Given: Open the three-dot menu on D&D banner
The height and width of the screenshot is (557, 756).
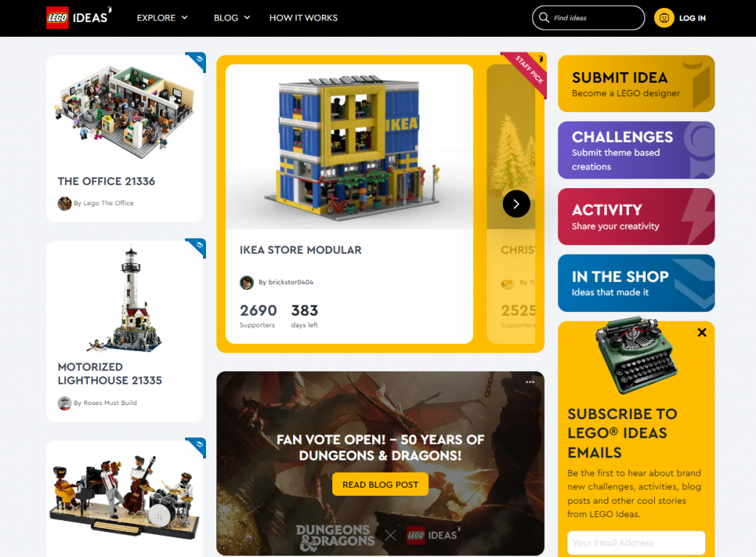Looking at the screenshot, I should pos(530,382).
